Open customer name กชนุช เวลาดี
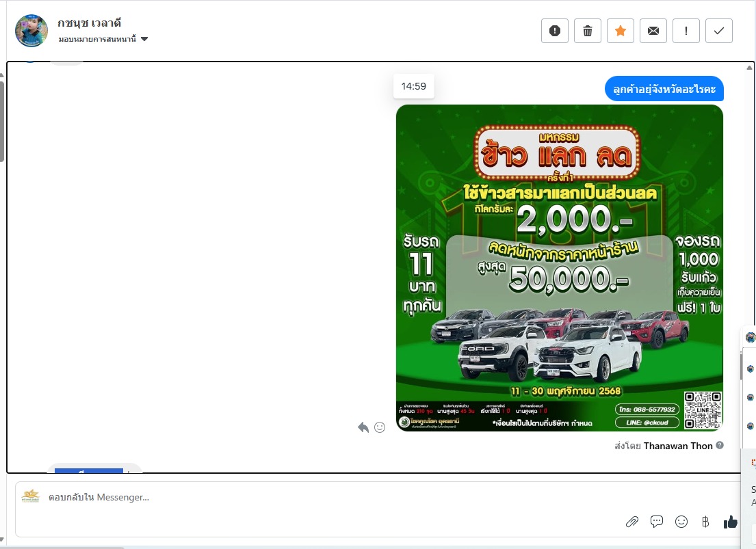This screenshot has height=549, width=756. pos(90,23)
